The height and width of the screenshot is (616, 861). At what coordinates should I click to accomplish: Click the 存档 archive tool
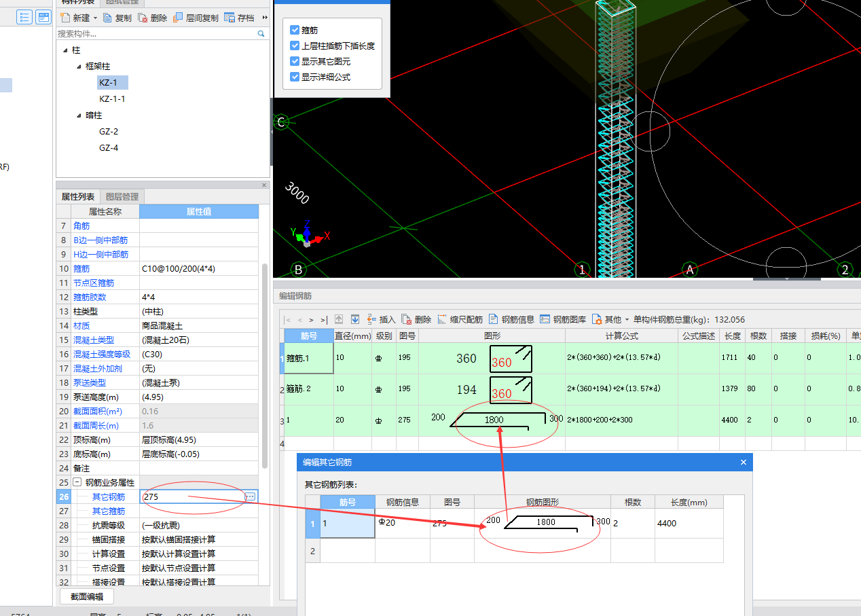tap(239, 18)
